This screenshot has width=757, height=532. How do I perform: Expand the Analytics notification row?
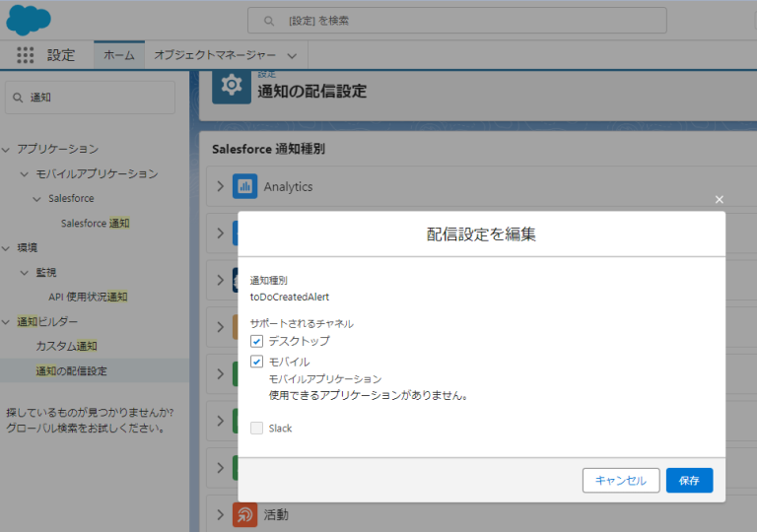pos(220,186)
